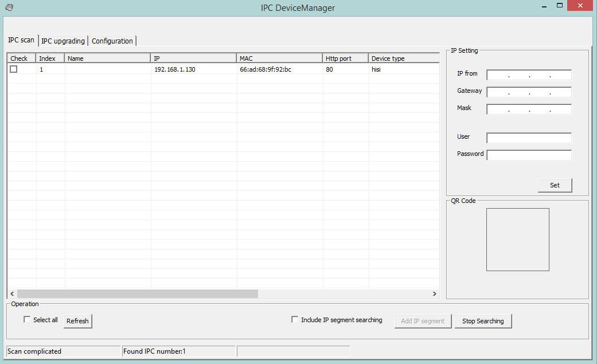
Task: Select the IPC scan tab
Action: click(x=21, y=40)
